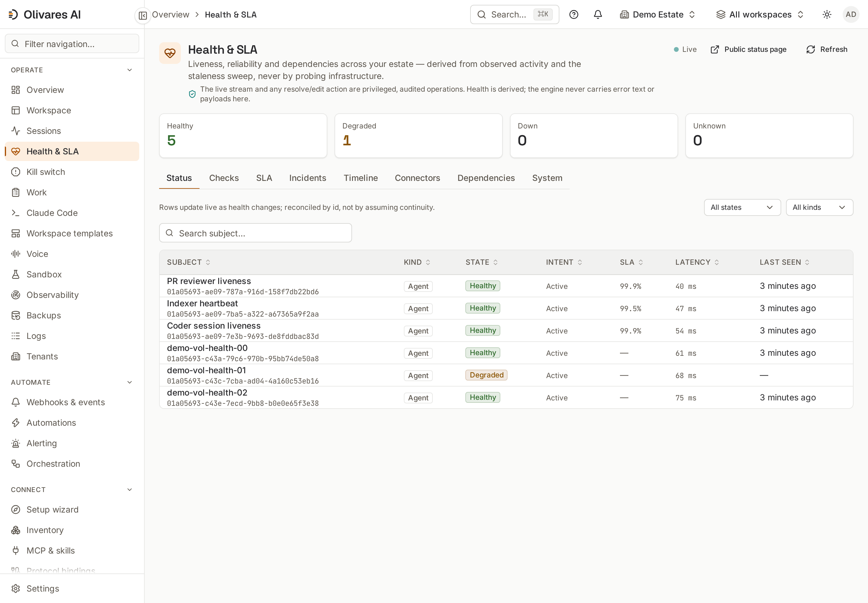Sort table by LAST SEEN column

[785, 262]
